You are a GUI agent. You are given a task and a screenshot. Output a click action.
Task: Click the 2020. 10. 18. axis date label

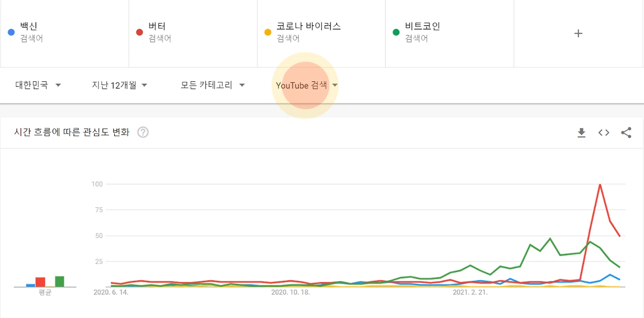pos(290,292)
